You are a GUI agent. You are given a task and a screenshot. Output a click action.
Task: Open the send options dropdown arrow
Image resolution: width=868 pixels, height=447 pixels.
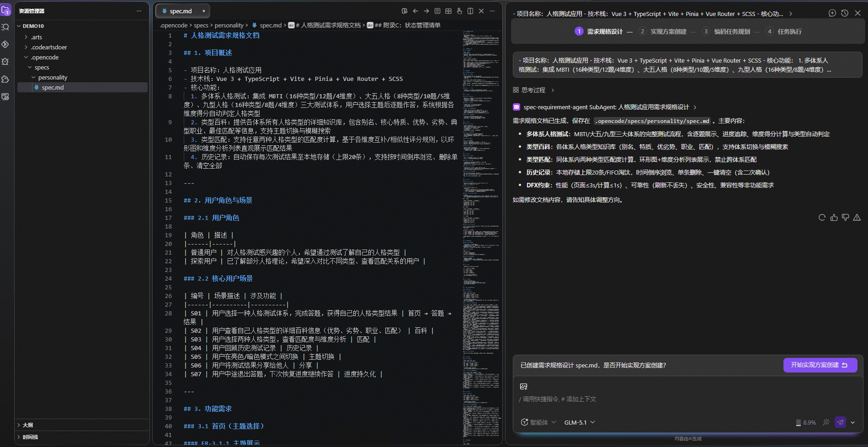(x=853, y=422)
